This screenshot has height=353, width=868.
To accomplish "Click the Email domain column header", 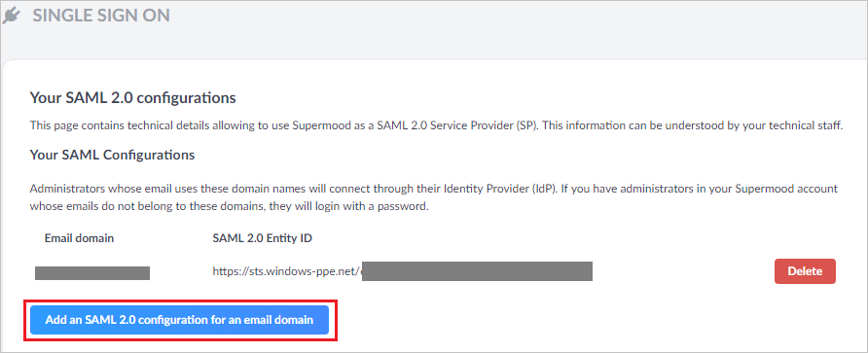I will pos(79,238).
